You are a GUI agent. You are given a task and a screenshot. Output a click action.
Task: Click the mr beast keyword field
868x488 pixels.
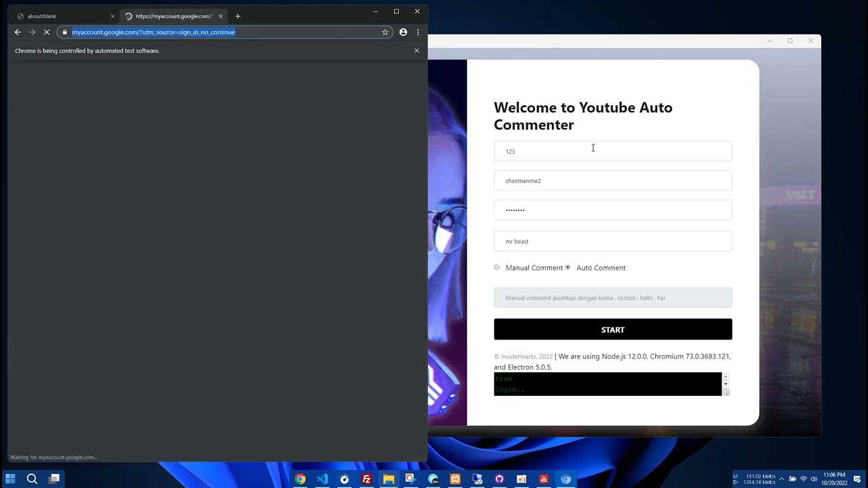coord(613,241)
